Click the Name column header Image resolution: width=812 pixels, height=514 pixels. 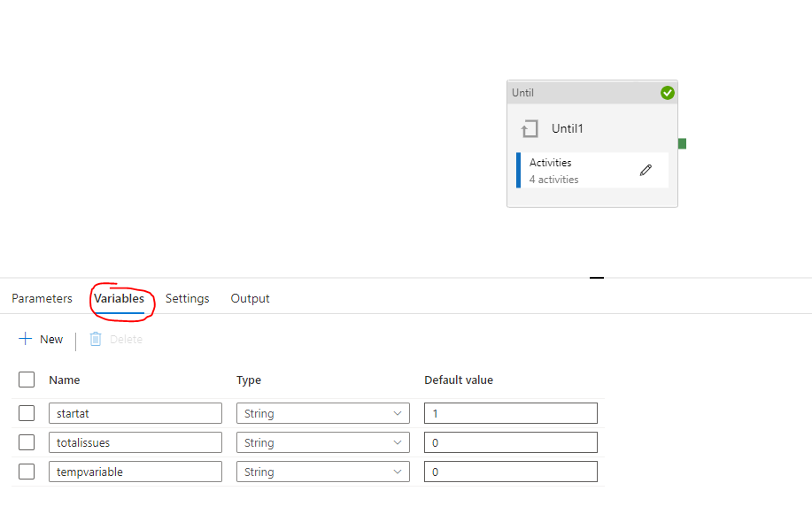pos(65,380)
